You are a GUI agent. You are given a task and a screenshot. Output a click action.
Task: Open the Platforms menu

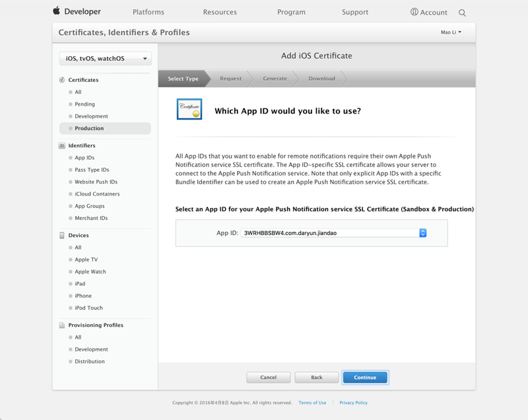[x=148, y=12]
